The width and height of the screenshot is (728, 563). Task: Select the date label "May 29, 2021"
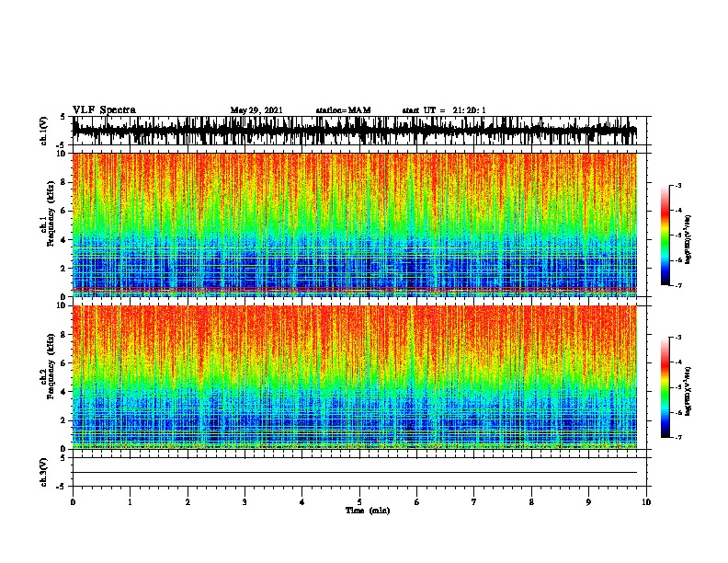click(x=256, y=110)
